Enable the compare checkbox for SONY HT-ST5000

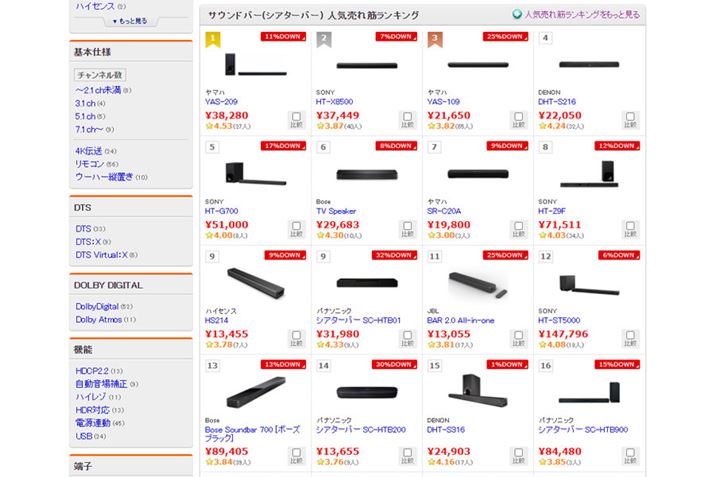pos(630,337)
